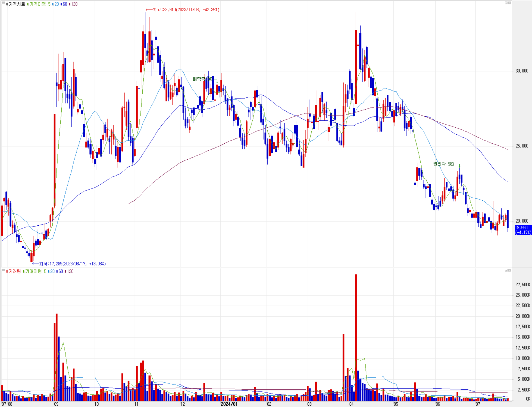Click the 가격차트 legend label
The image size is (532, 407).
coord(16,4)
